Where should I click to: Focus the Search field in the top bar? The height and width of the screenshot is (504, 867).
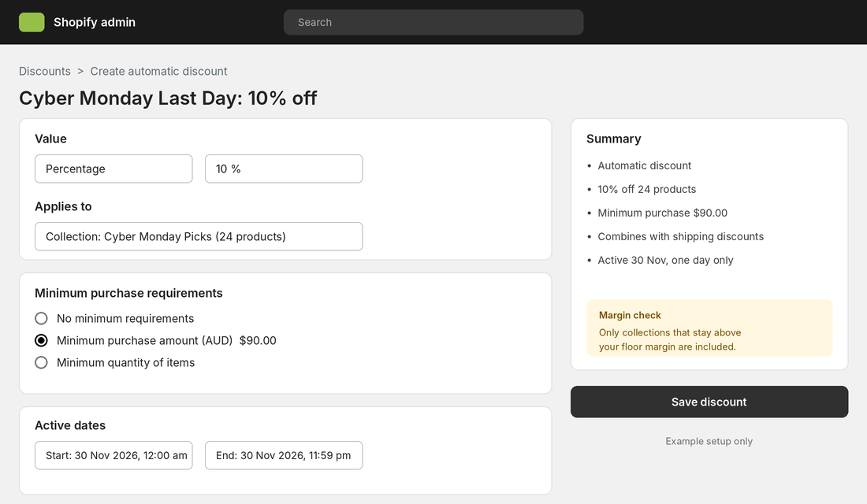click(433, 22)
